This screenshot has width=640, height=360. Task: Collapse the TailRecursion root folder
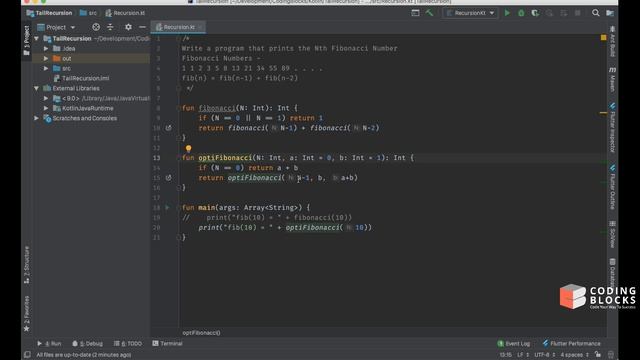[x=36, y=38]
